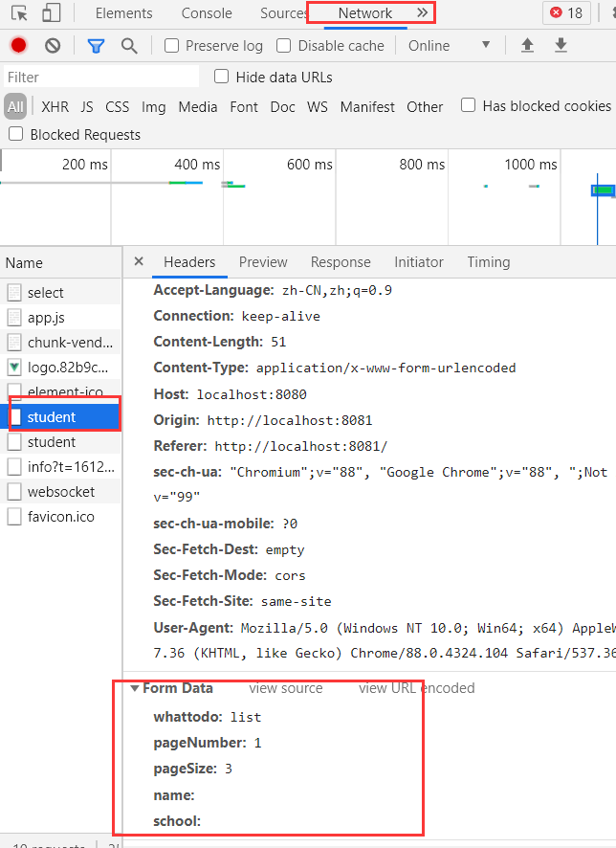The height and width of the screenshot is (848, 616).
Task: Switch to the Console tab
Action: [207, 13]
